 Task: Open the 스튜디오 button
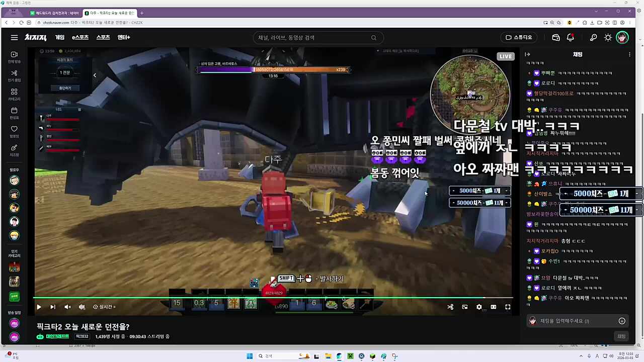519,37
